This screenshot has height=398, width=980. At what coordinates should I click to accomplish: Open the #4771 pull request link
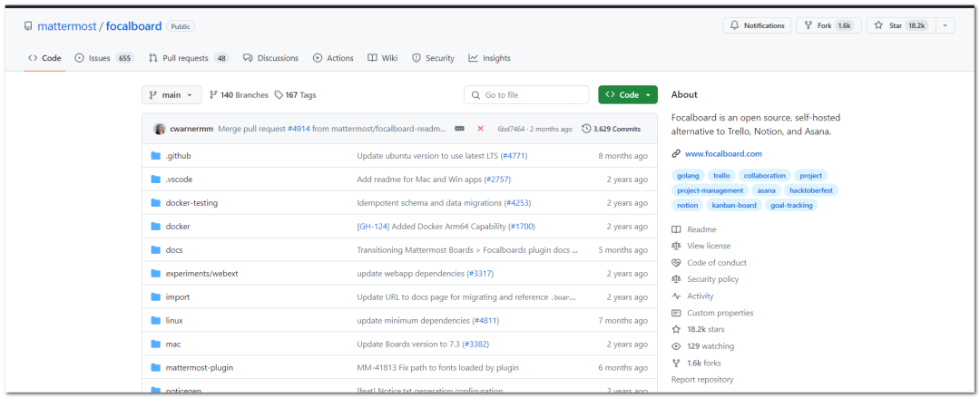514,156
